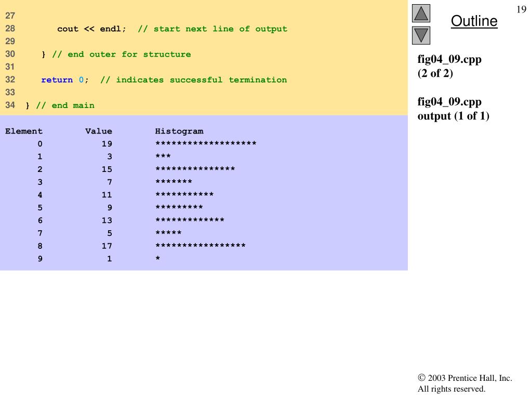Click the return keyword on line 32
The image size is (532, 399).
pyautogui.click(x=57, y=80)
